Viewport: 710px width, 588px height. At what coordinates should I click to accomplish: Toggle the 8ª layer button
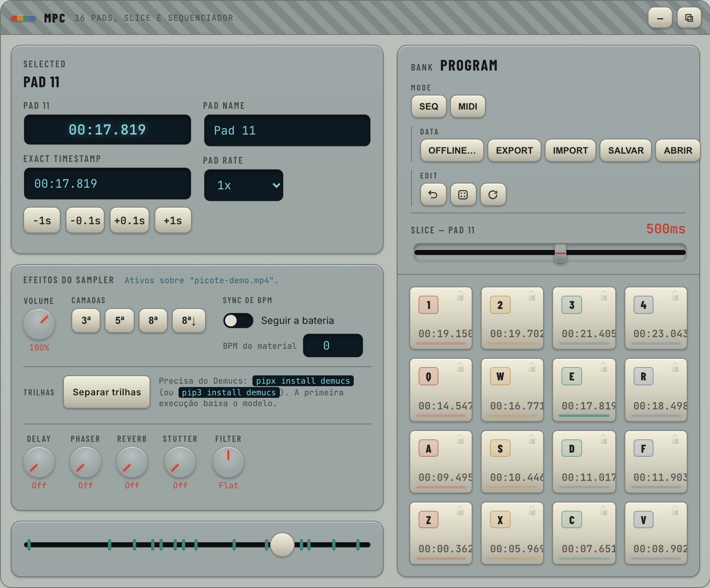[x=153, y=321]
